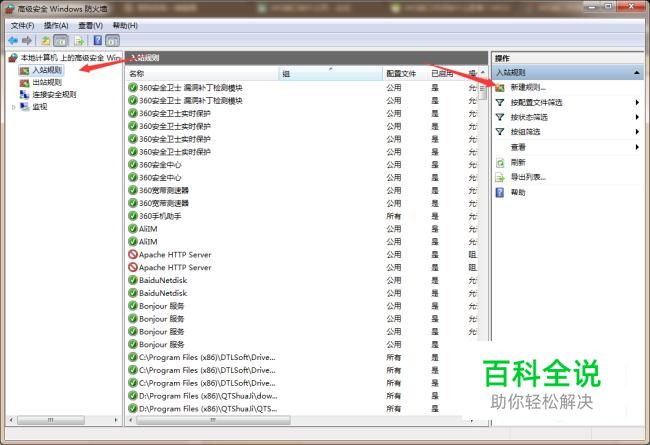
Task: Toggle the Show/Hide Console Tree toolbar icon
Action: pos(61,40)
